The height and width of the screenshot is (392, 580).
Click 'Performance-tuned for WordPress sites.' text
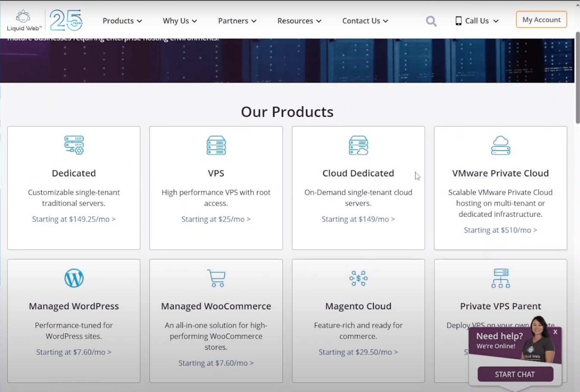pos(74,330)
